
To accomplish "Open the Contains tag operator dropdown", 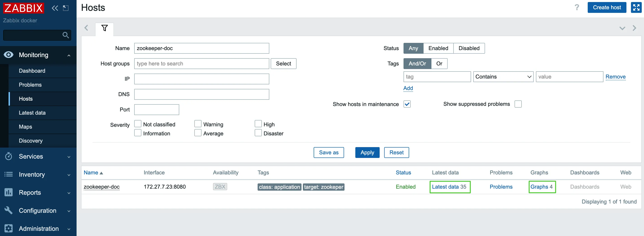I will 503,77.
